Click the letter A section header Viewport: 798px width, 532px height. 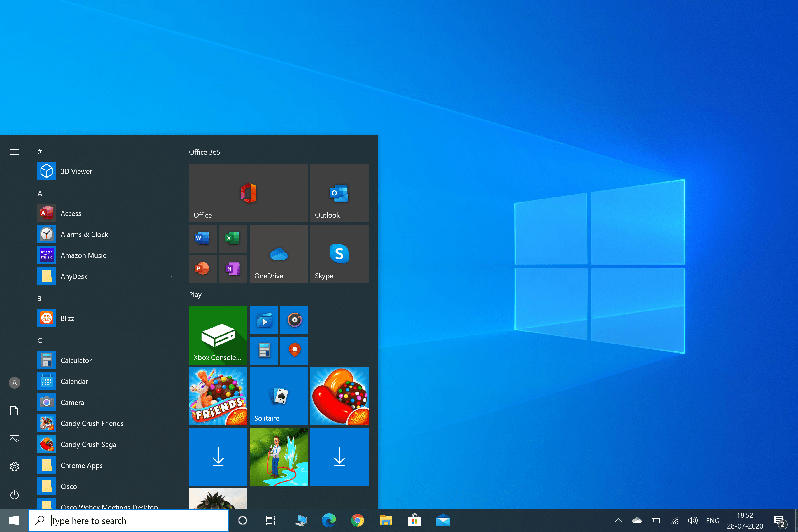pyautogui.click(x=40, y=194)
